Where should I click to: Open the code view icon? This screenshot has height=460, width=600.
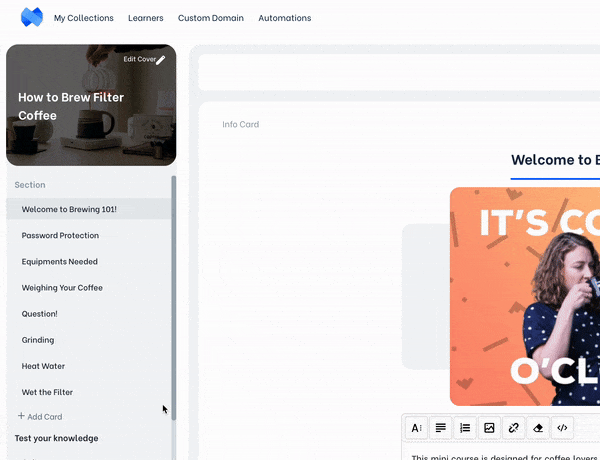tap(562, 428)
